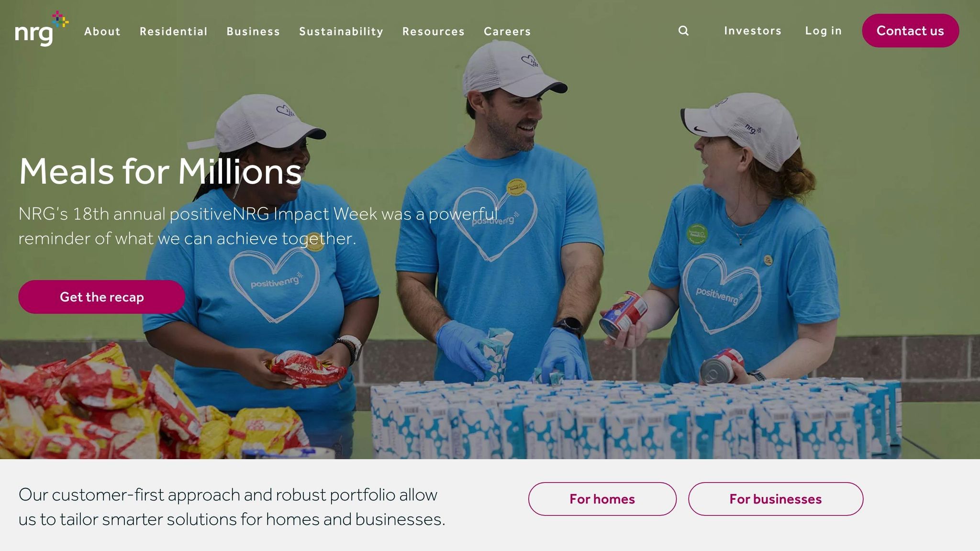Open the About menu
This screenshot has height=551, width=980.
pos(102,32)
